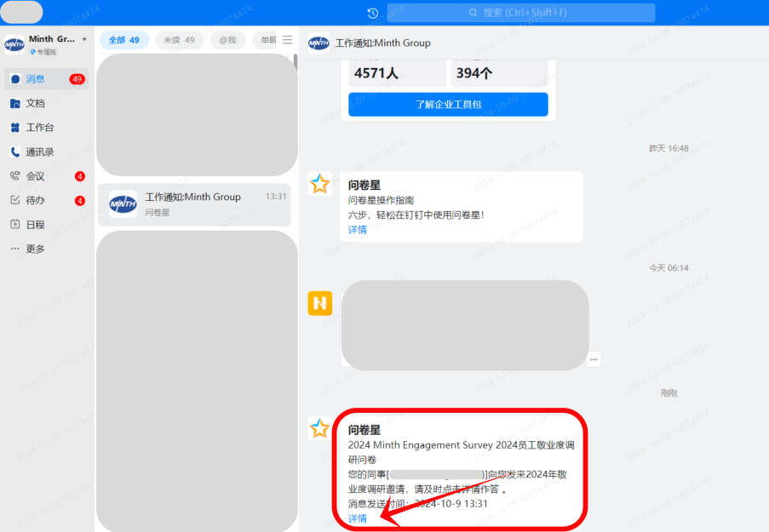Image resolution: width=769 pixels, height=532 pixels.
Task: Select 工作通知:Minth Group conversation in list
Action: pos(194,204)
